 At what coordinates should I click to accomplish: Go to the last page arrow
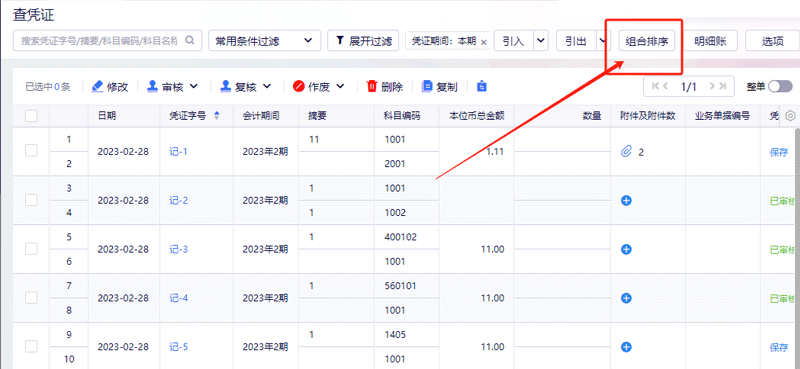(x=722, y=86)
